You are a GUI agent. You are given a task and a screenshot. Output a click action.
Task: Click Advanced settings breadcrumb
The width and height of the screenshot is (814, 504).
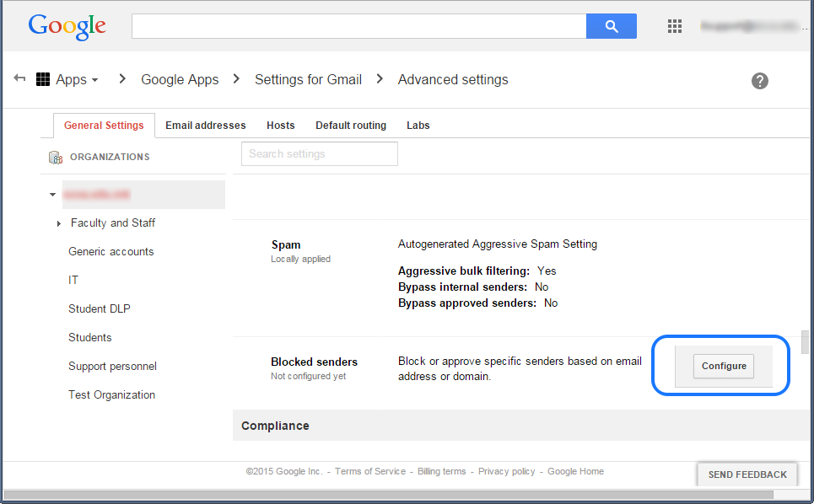453,80
